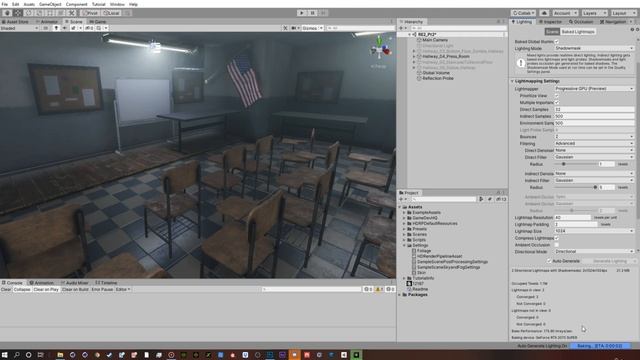Select the Rotate tool in the toolbar
640x360 pixels.
coord(29,13)
